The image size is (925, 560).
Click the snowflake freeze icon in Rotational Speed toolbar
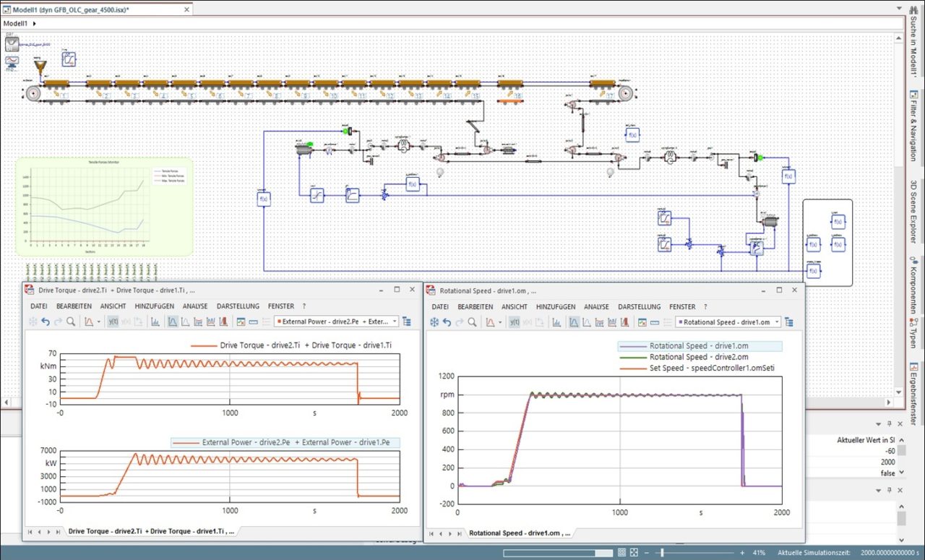tap(435, 322)
